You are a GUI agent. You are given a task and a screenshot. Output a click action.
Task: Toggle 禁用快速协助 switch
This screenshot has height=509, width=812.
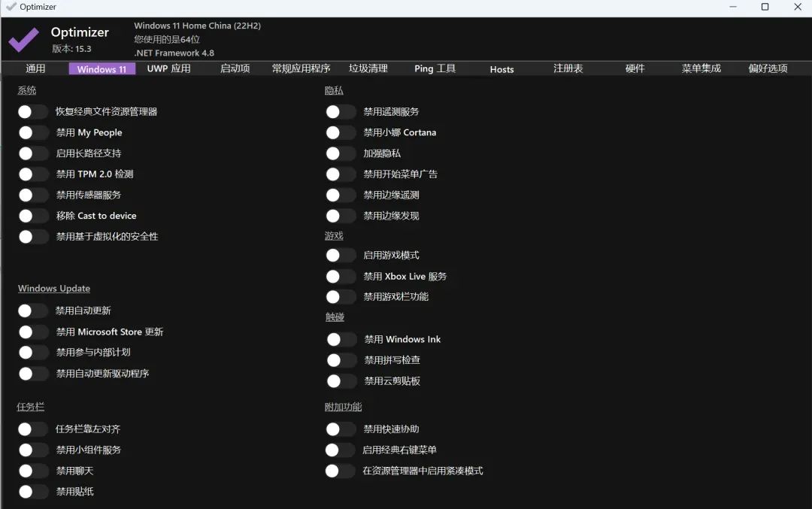click(341, 429)
